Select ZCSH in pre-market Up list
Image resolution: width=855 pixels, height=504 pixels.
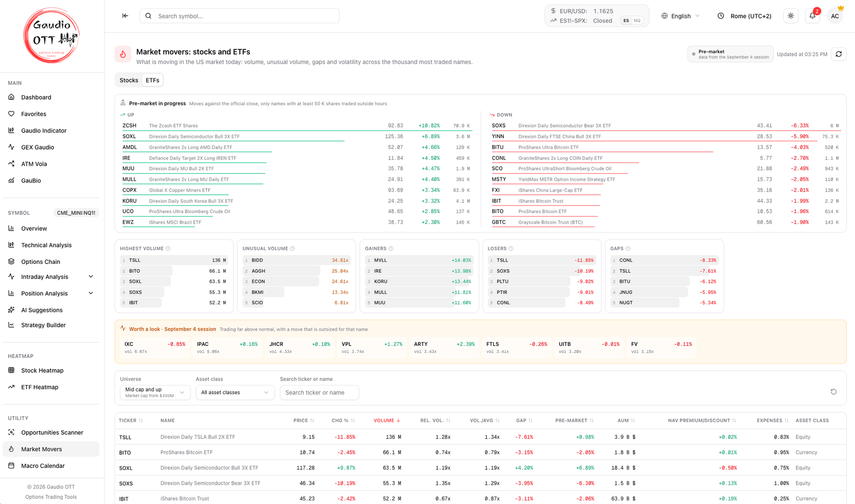296,126
